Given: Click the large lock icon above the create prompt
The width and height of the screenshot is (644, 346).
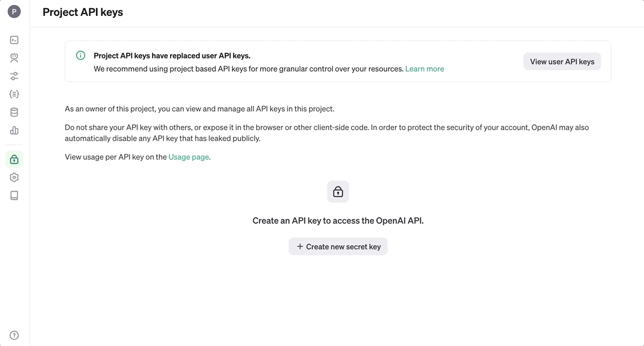Looking at the screenshot, I should coord(338,192).
